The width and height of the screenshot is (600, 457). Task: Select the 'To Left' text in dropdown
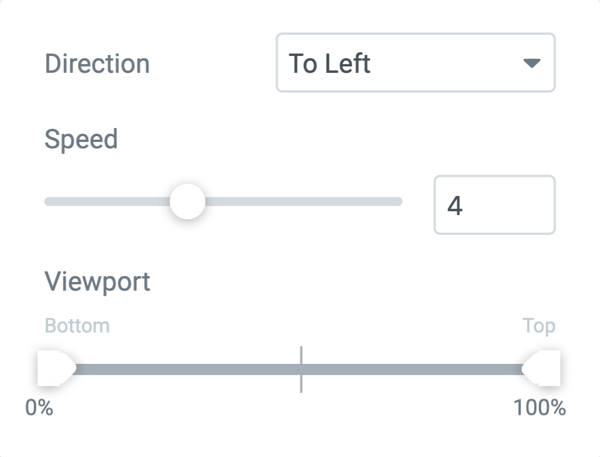[330, 63]
